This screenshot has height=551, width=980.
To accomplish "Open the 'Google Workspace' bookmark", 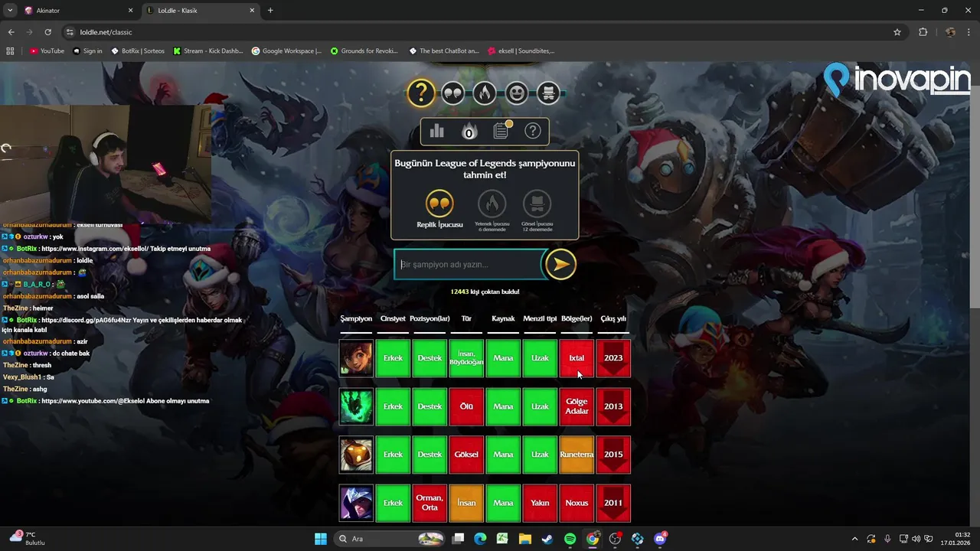I will [x=287, y=51].
